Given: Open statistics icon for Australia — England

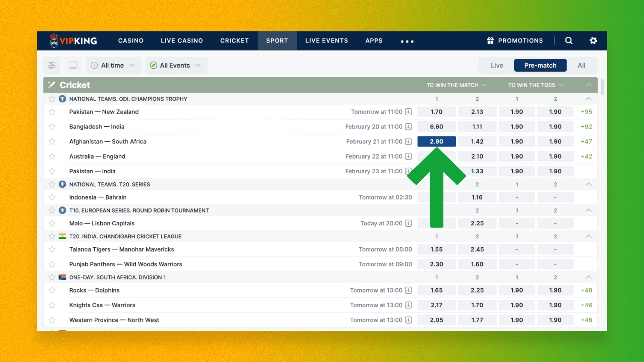Looking at the screenshot, I should (408, 156).
